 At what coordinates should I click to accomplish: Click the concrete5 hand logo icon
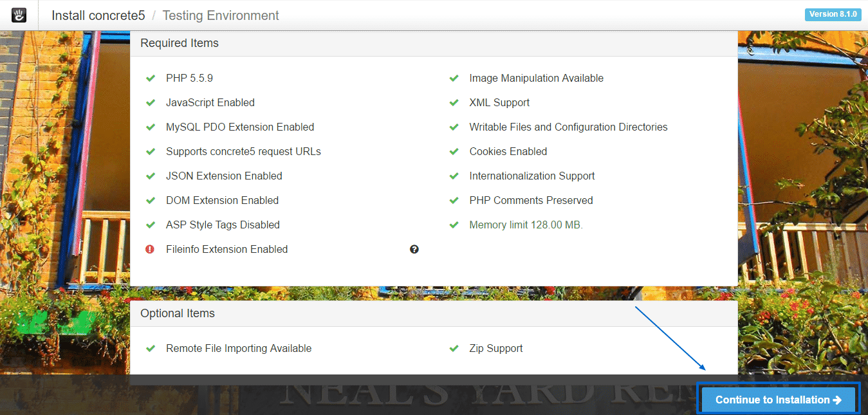coord(19,15)
